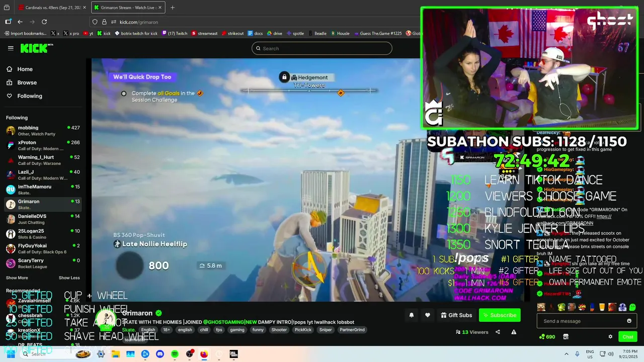Open the streameast bookmark

tap(204, 33)
